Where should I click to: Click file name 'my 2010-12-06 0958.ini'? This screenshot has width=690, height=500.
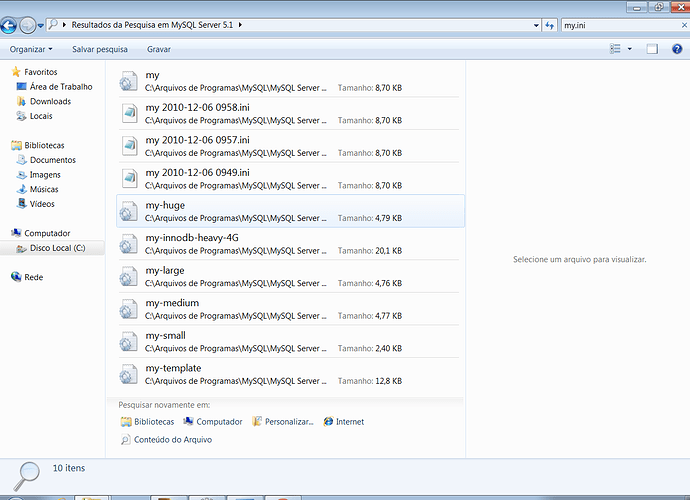click(198, 107)
